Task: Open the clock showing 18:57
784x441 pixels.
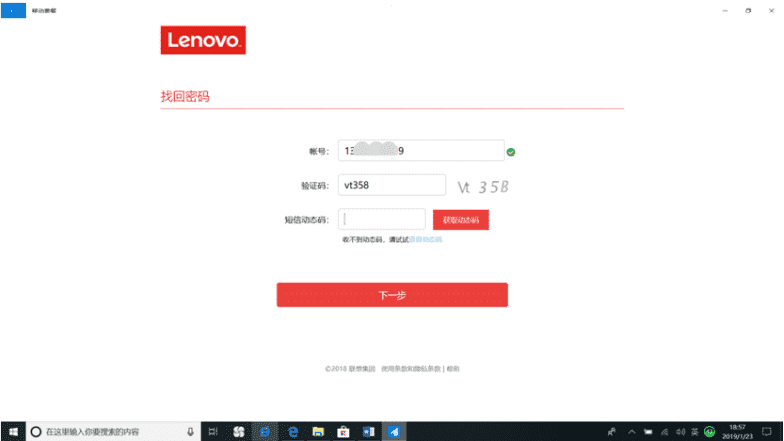Action: 738,432
